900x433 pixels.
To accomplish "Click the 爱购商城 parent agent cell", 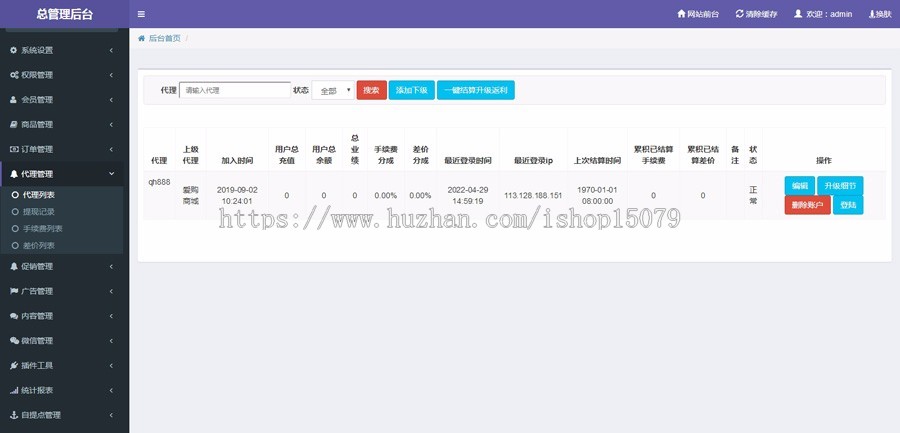I will pos(191,195).
